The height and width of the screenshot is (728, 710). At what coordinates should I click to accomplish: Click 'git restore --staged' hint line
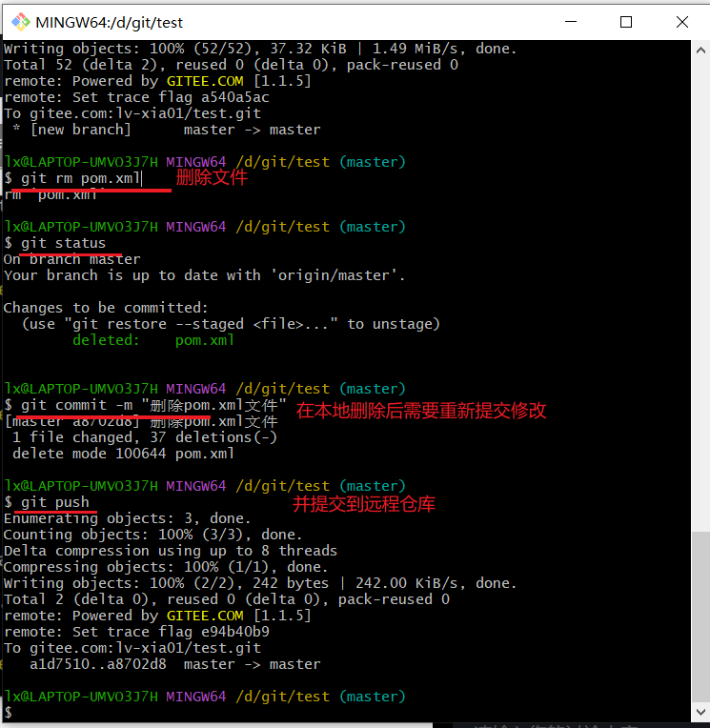click(231, 324)
